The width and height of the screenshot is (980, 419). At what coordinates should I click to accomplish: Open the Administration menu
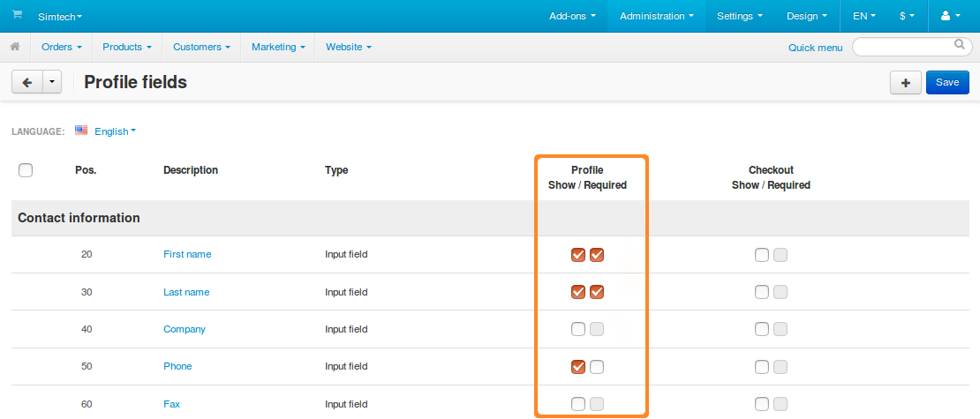(x=656, y=16)
